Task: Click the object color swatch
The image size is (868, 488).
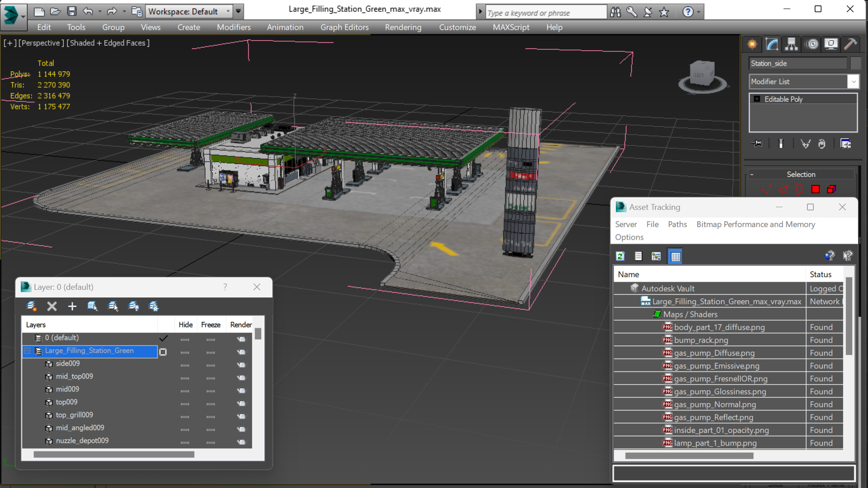Action: click(855, 63)
